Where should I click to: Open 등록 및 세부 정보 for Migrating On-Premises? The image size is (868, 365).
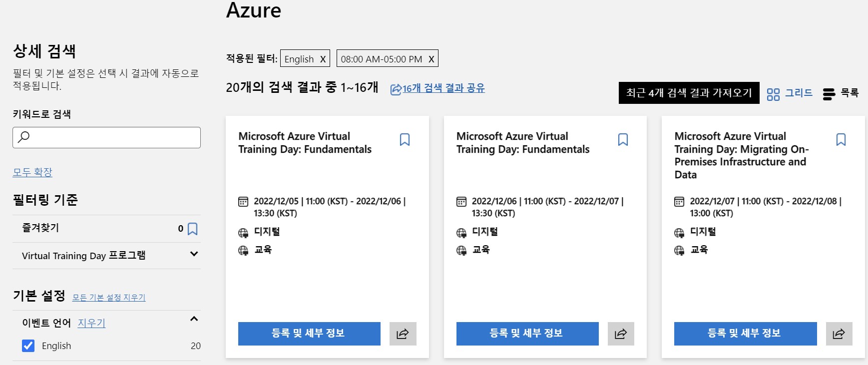[x=746, y=334]
